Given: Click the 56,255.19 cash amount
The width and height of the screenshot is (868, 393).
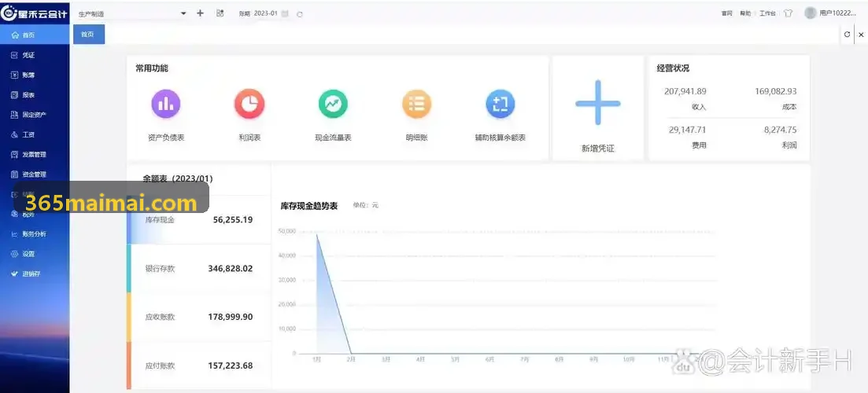Looking at the screenshot, I should (233, 220).
